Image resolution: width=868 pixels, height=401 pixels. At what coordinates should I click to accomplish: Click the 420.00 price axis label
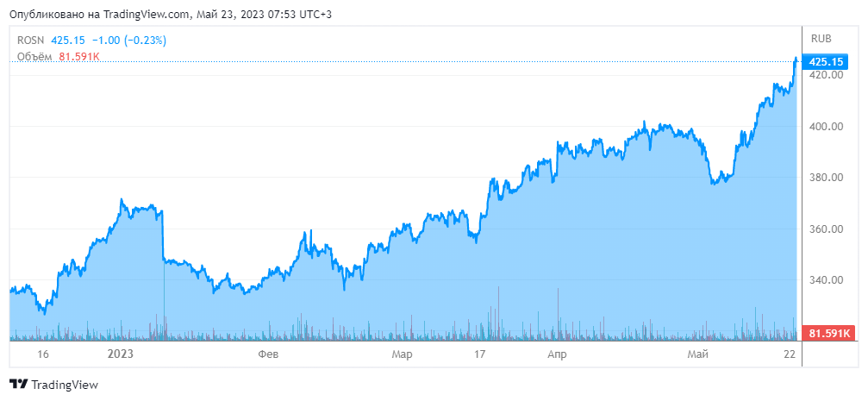pyautogui.click(x=826, y=75)
